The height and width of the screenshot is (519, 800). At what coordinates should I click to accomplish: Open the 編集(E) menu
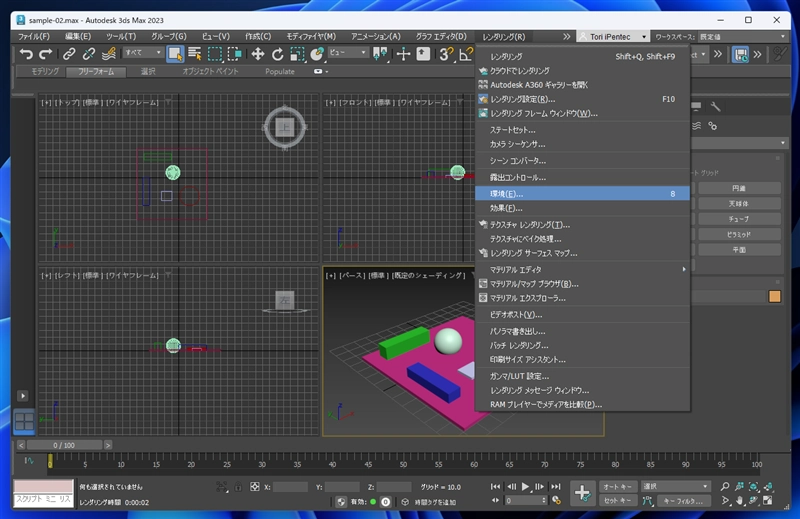click(x=78, y=37)
